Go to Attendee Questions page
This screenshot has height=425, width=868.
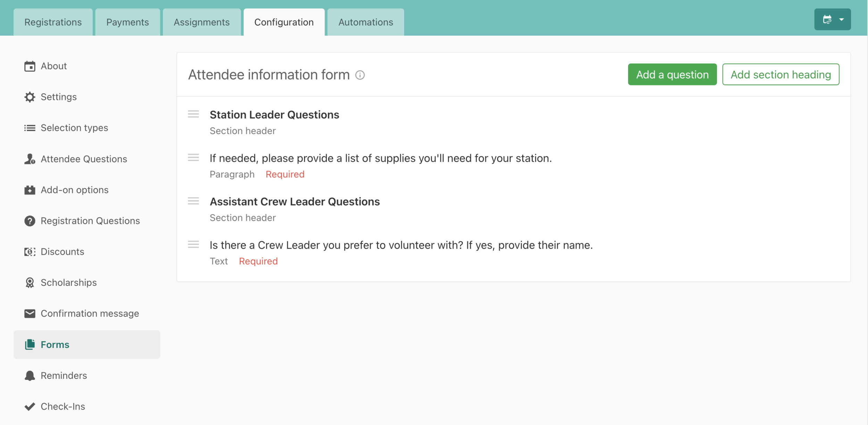click(87, 159)
